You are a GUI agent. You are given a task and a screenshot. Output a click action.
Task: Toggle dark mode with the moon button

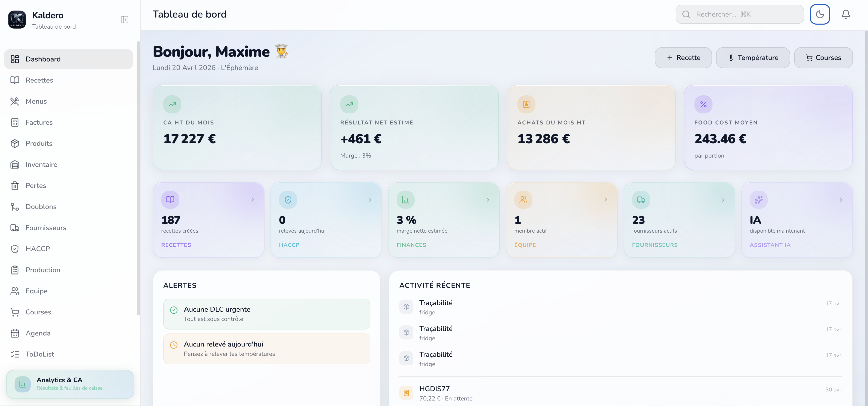click(820, 14)
